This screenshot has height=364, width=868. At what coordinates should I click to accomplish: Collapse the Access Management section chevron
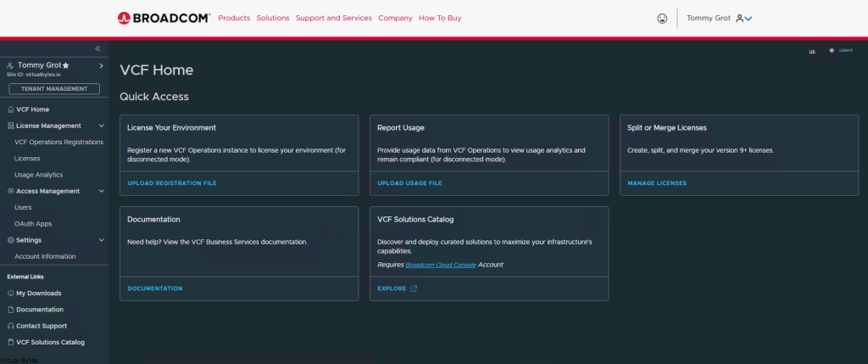[102, 191]
